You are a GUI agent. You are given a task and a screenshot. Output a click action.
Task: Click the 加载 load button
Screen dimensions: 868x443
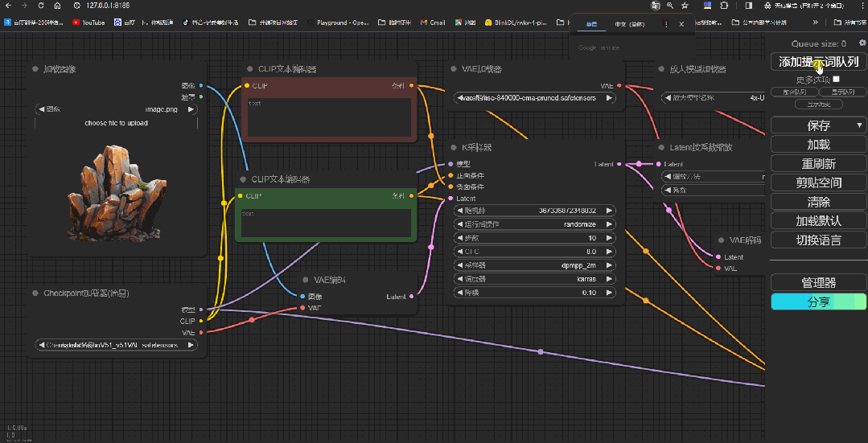[819, 145]
